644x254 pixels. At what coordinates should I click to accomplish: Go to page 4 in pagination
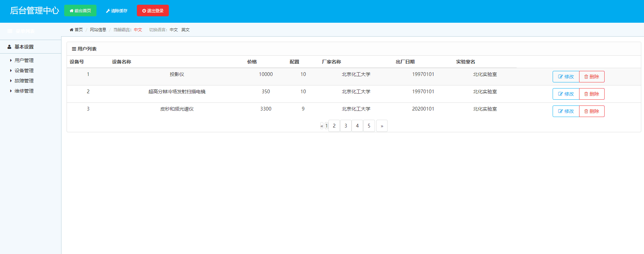pos(357,126)
